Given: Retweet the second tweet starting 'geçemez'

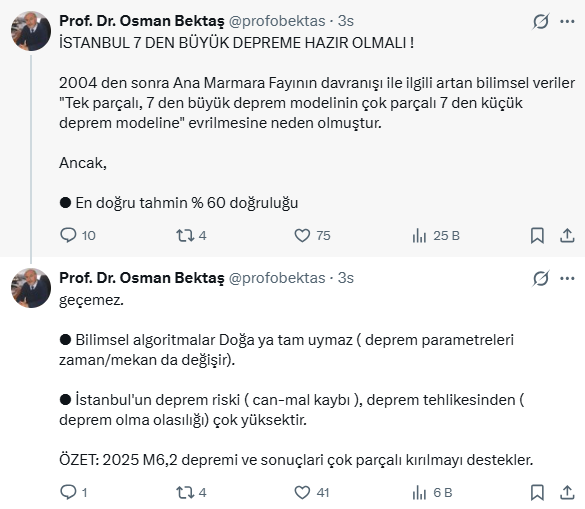Looking at the screenshot, I should (x=191, y=493).
